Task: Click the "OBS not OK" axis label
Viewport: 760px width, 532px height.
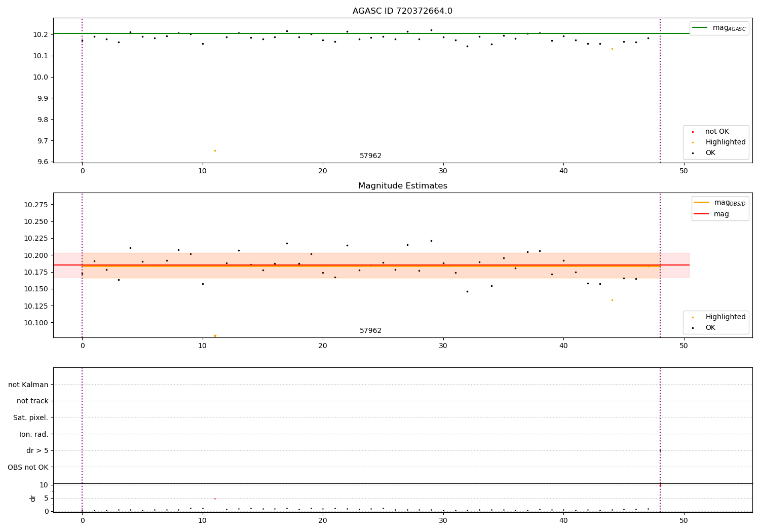Action: coord(28,467)
